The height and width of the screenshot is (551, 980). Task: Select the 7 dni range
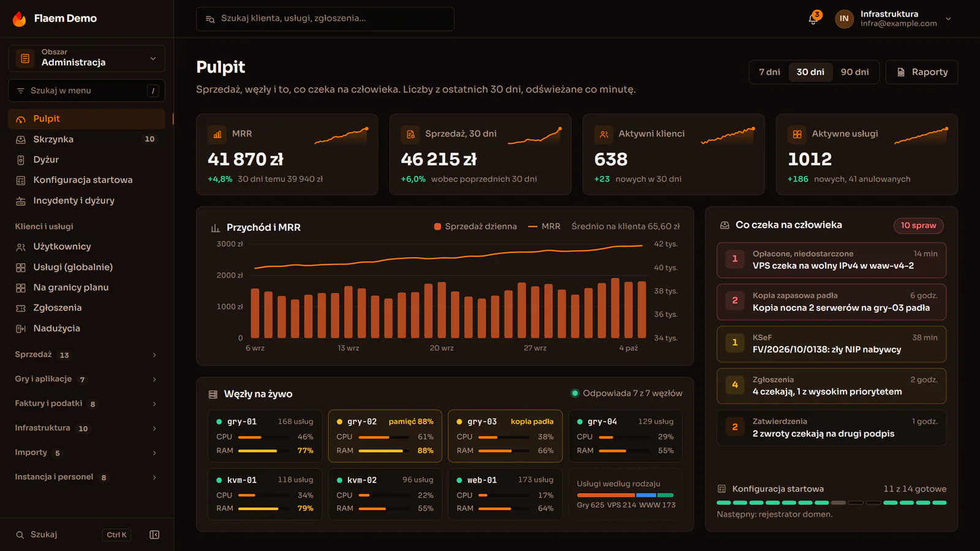click(769, 72)
